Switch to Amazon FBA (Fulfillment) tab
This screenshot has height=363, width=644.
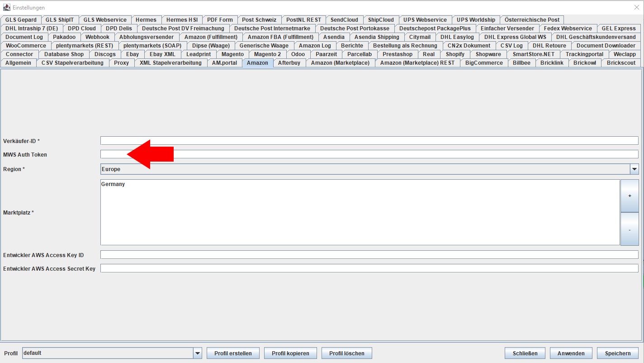[280, 37]
